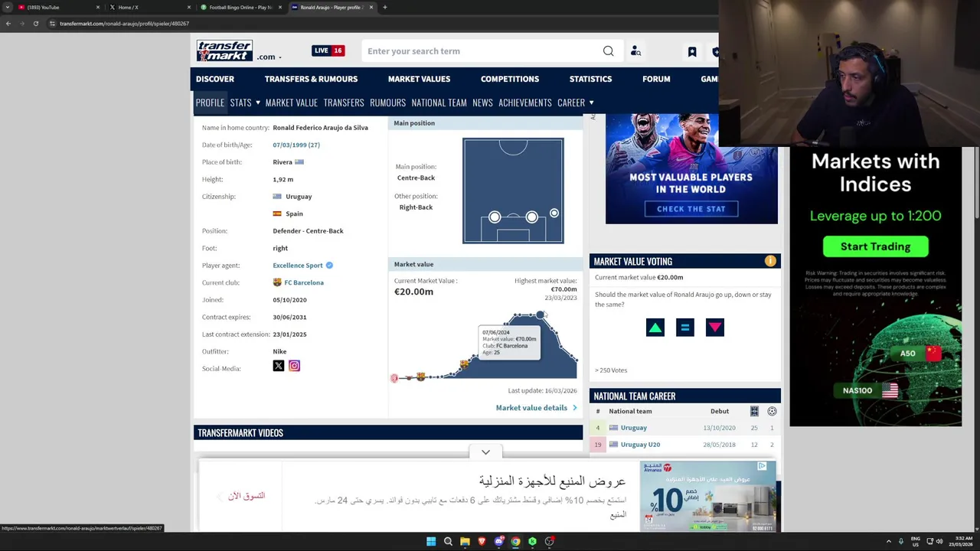980x551 pixels.
Task: Open Araujo's Instagram icon
Action: pos(294,366)
